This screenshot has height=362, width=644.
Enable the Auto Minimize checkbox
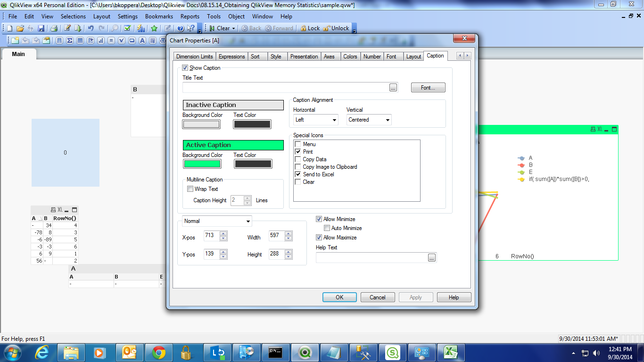pos(327,228)
